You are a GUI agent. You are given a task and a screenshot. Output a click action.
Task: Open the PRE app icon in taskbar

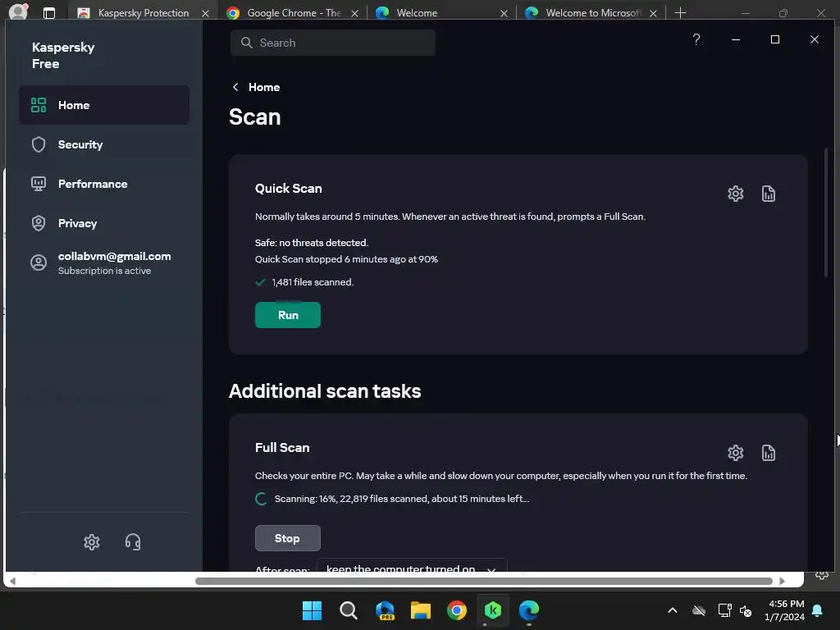(385, 610)
